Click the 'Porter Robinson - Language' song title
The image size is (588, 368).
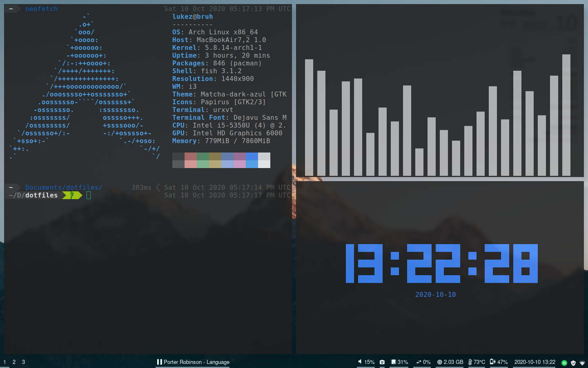click(196, 362)
